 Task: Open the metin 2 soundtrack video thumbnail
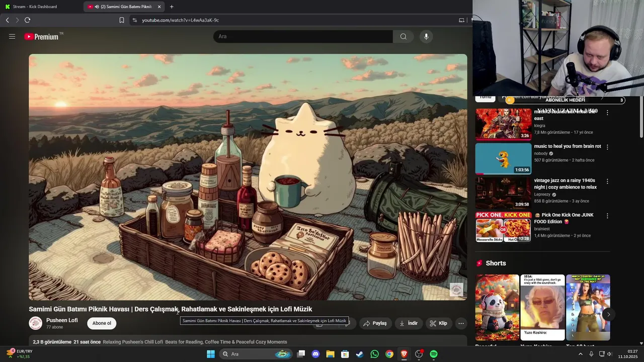coord(503,124)
